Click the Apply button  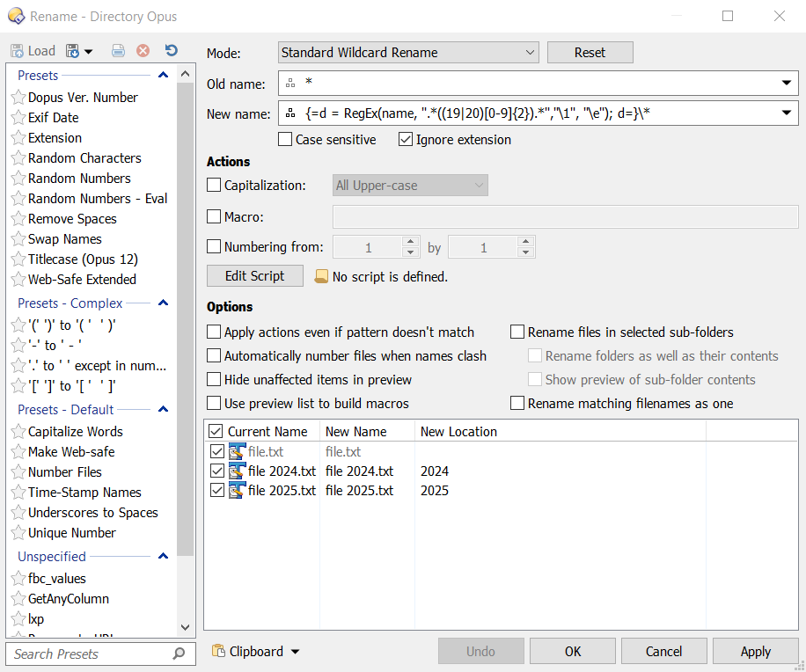756,652
